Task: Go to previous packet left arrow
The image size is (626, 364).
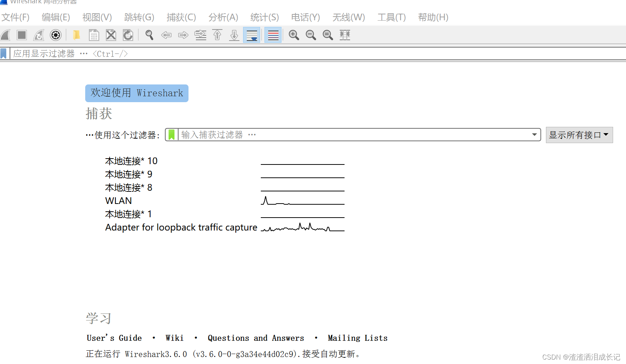Action: pos(166,35)
